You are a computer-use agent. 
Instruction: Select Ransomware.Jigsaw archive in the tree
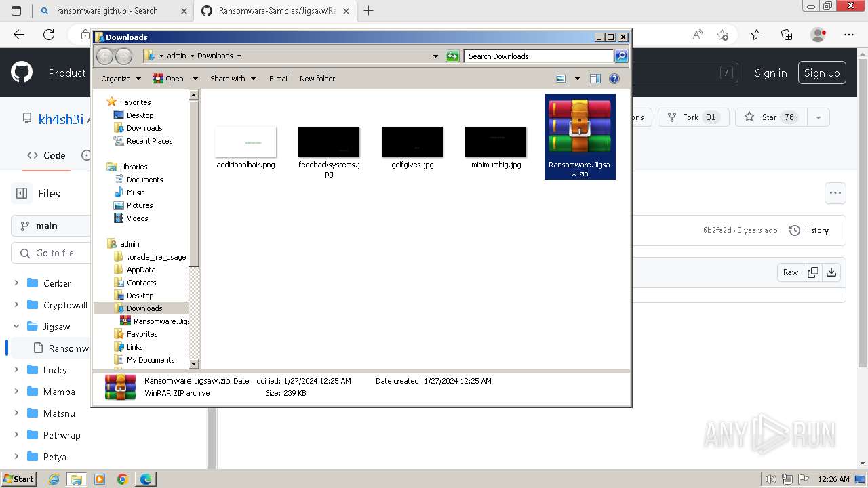[161, 321]
